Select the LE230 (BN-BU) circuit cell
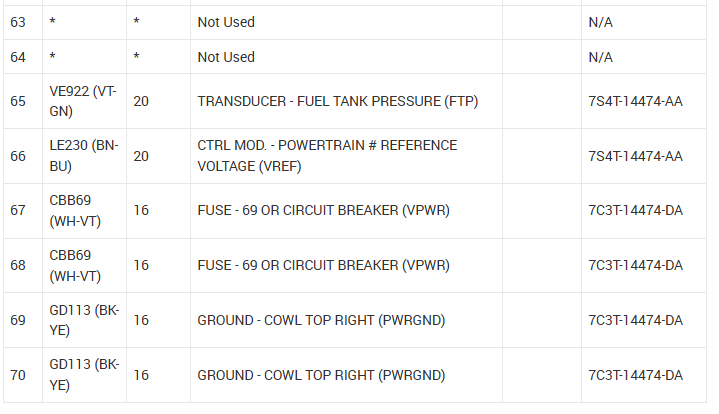 coord(83,156)
